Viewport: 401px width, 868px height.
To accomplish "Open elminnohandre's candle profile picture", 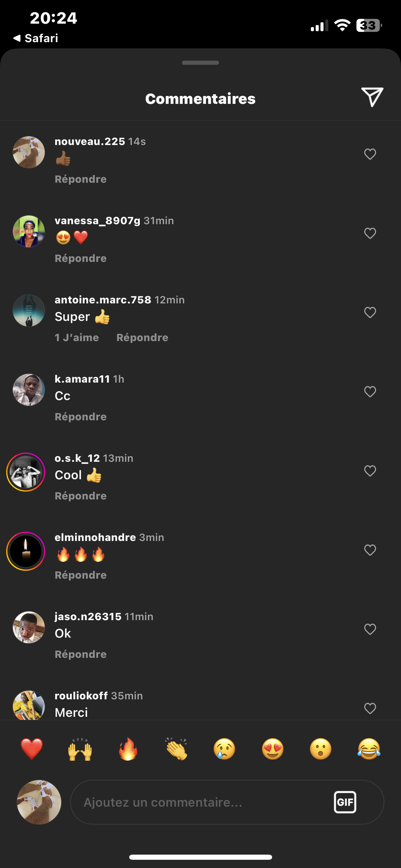I will [x=26, y=551].
